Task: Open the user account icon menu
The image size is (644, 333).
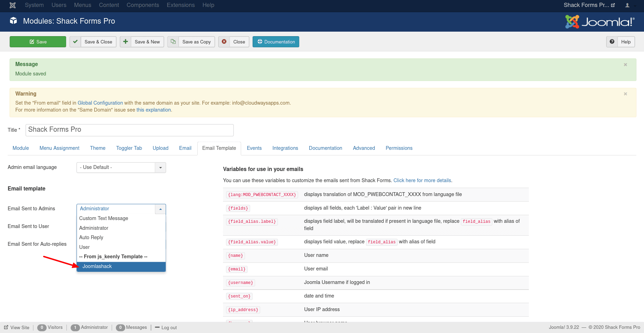Action: click(627, 5)
